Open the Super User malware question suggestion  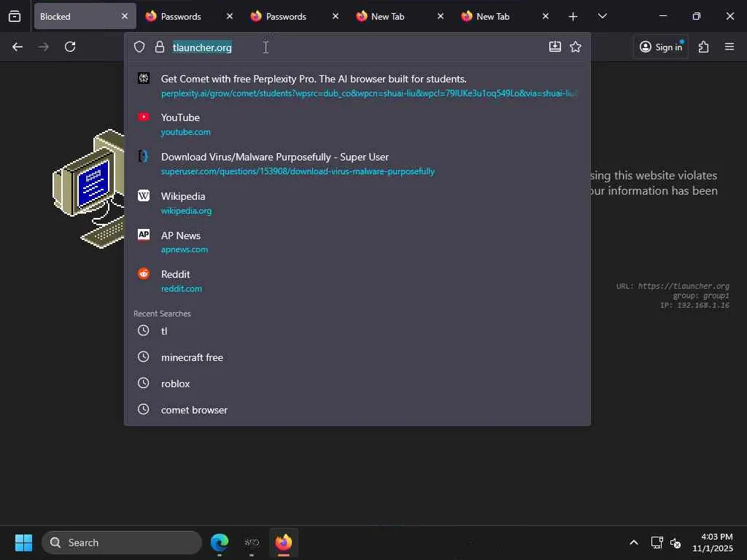point(357,163)
